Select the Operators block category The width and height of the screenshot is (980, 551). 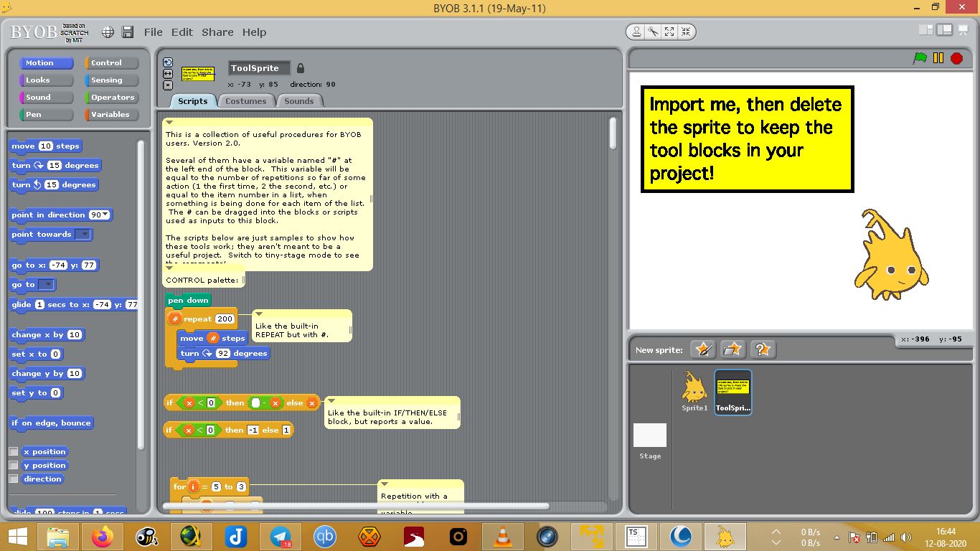coord(111,98)
